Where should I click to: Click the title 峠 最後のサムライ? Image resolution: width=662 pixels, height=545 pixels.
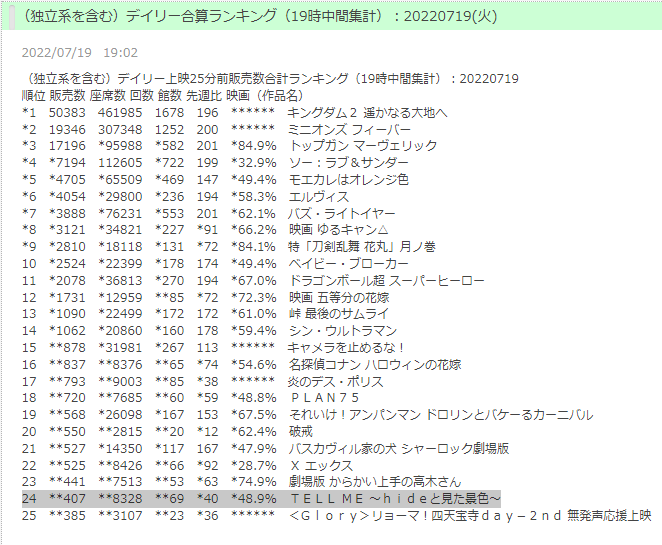(x=338, y=314)
